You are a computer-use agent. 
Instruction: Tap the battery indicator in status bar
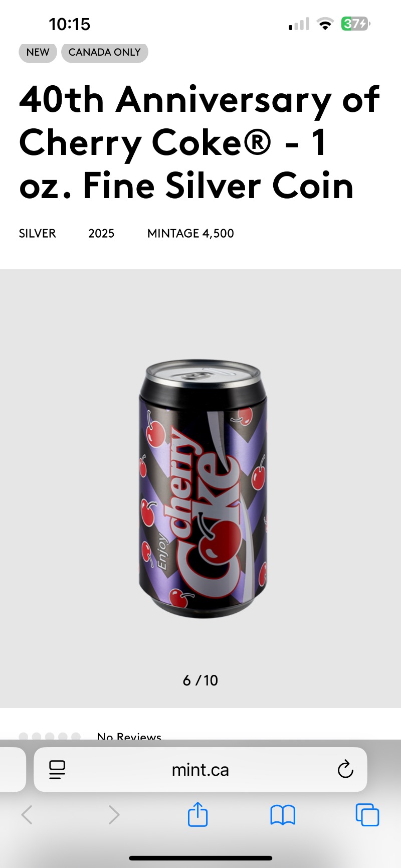355,24
